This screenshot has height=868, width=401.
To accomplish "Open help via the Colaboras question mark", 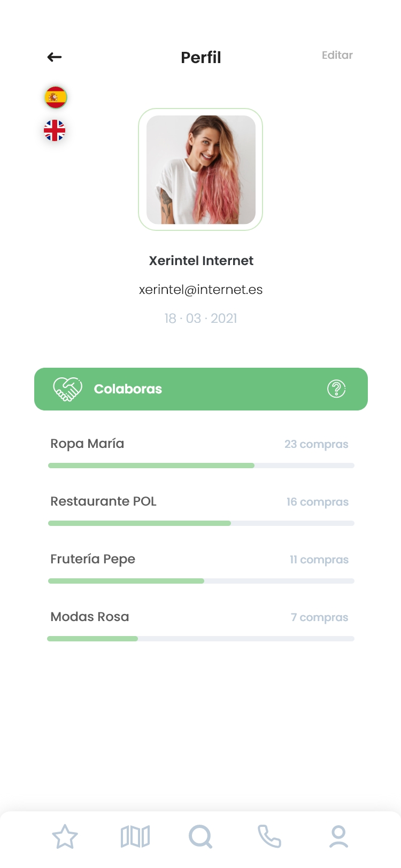I will click(x=336, y=389).
